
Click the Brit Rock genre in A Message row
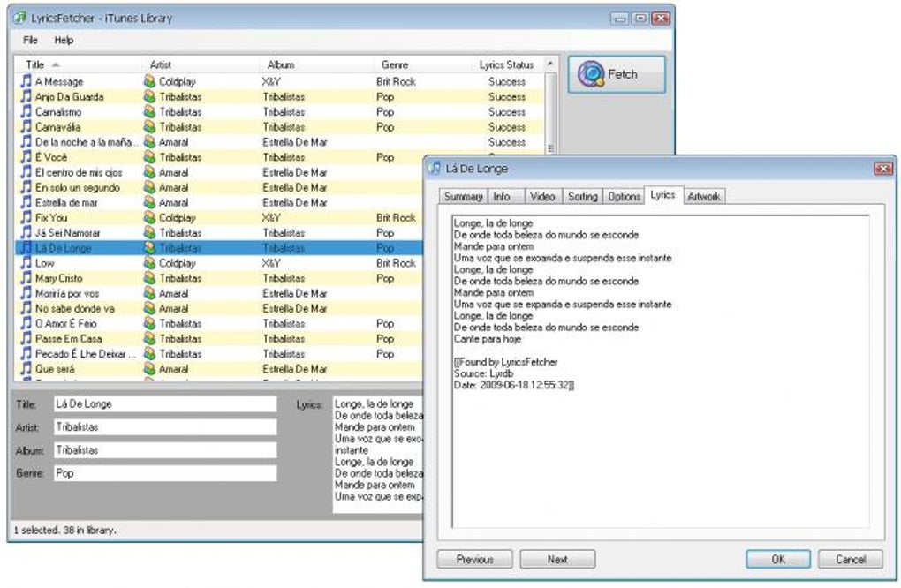(396, 81)
